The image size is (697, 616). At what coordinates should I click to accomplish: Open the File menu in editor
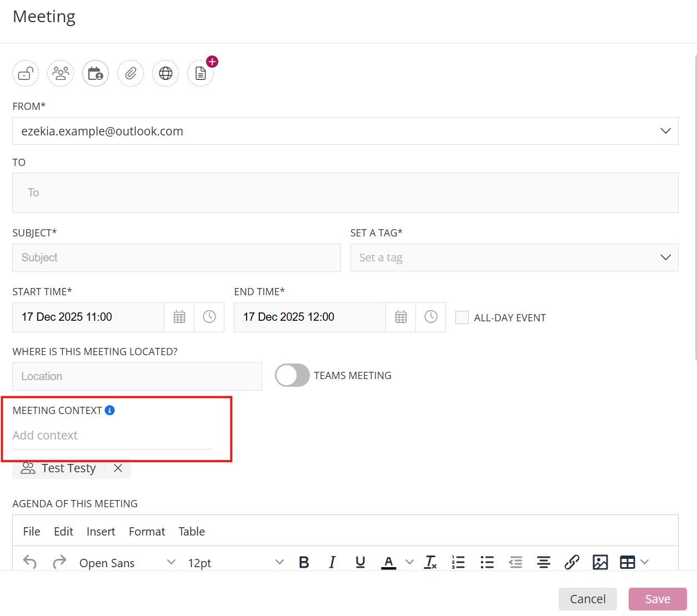[x=32, y=532]
